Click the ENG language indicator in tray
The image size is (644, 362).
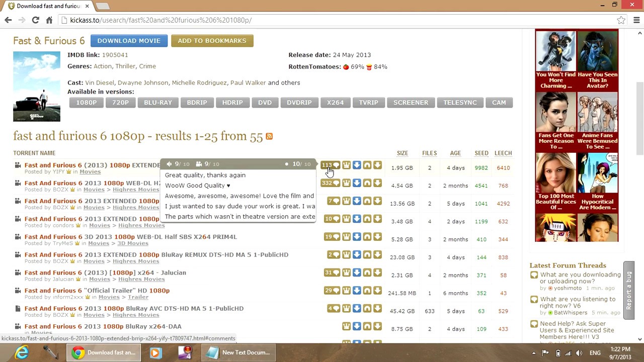(594, 353)
